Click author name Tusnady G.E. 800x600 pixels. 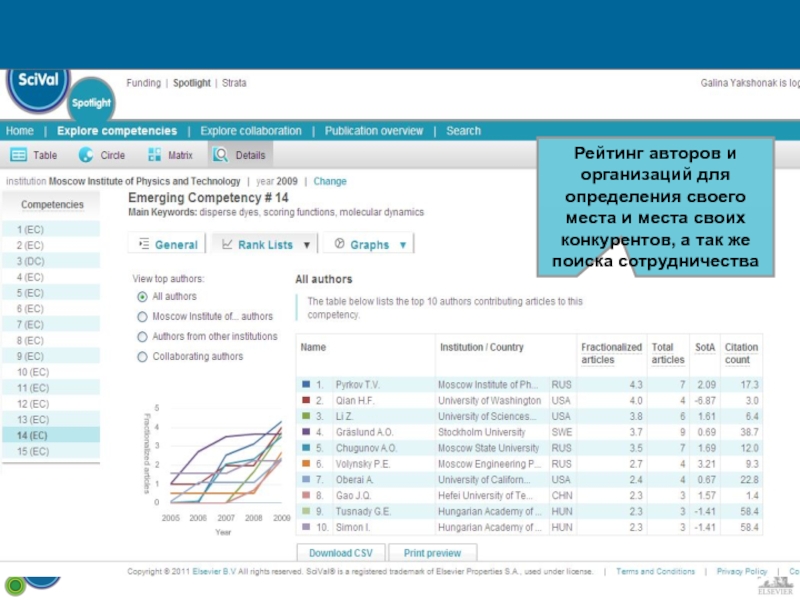coord(363,511)
